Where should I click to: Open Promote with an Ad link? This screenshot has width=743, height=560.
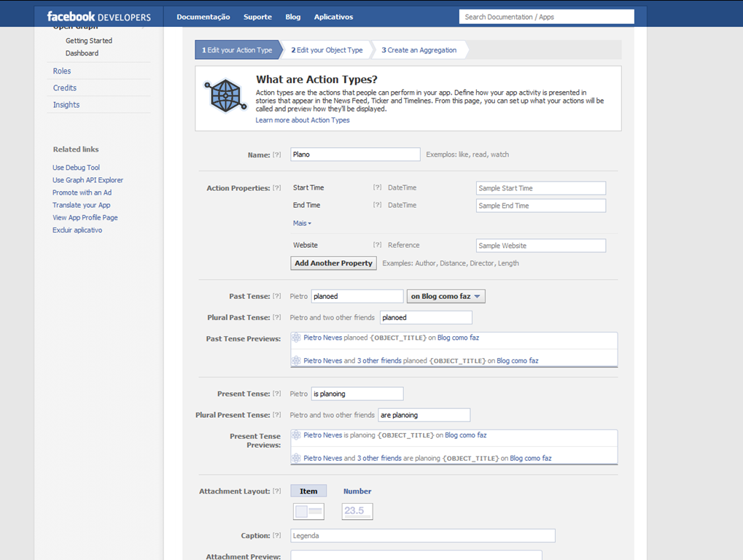(x=82, y=192)
